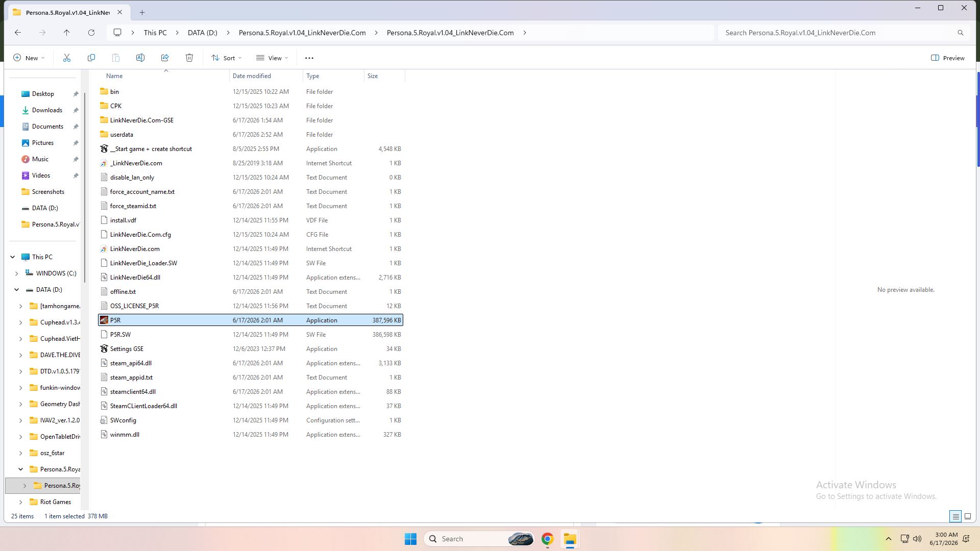This screenshot has width=980, height=551.
Task: Expand the osz_6star tree folder
Action: (x=21, y=453)
